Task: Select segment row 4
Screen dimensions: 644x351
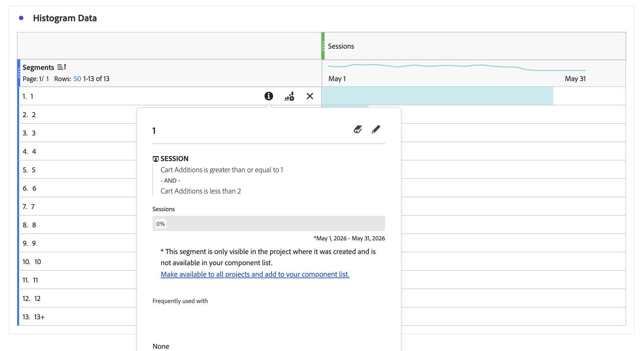Action: click(78, 151)
